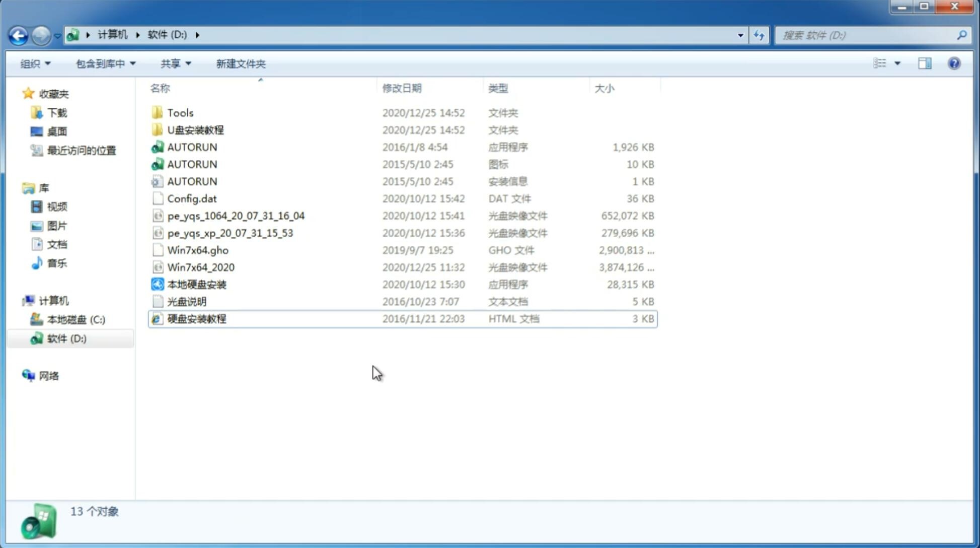Open the Tools folder
This screenshot has height=548, width=980.
180,112
